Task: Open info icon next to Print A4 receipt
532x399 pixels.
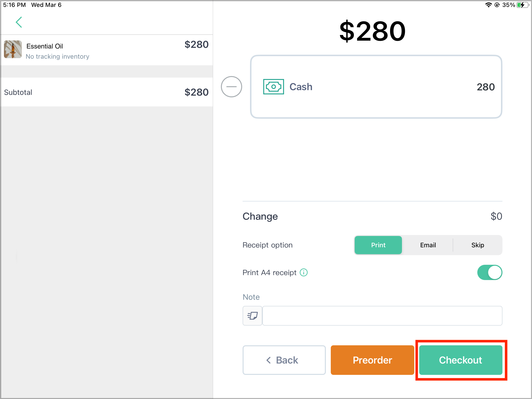Action: [x=304, y=272]
